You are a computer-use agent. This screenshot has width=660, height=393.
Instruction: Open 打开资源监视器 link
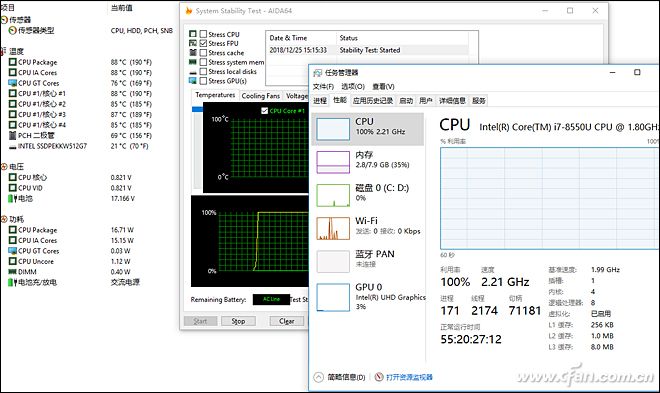(x=409, y=377)
